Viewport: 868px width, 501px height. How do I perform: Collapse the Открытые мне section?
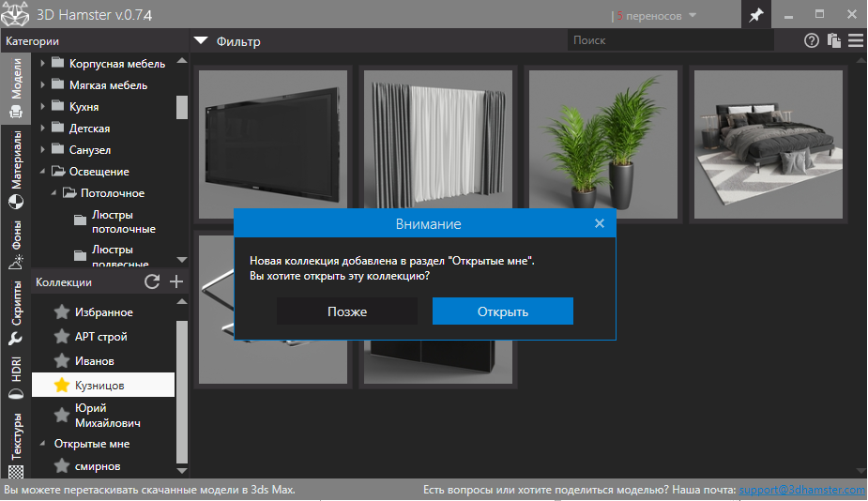pyautogui.click(x=42, y=444)
